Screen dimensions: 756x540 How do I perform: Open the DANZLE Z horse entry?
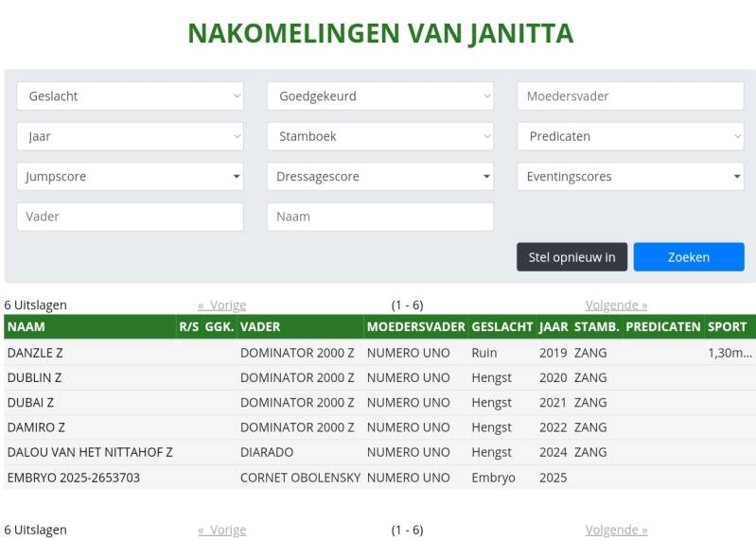tap(35, 353)
